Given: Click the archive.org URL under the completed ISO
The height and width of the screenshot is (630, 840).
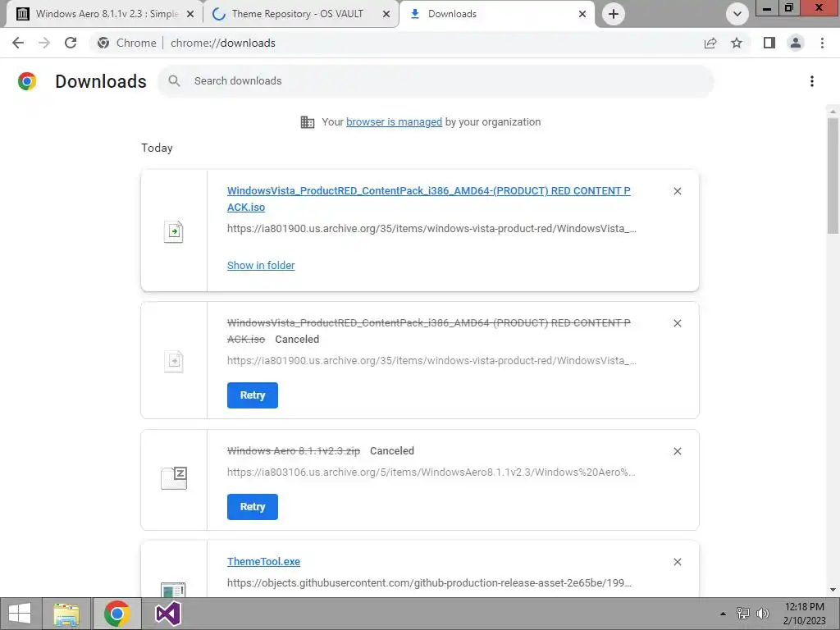Looking at the screenshot, I should click(x=431, y=229).
